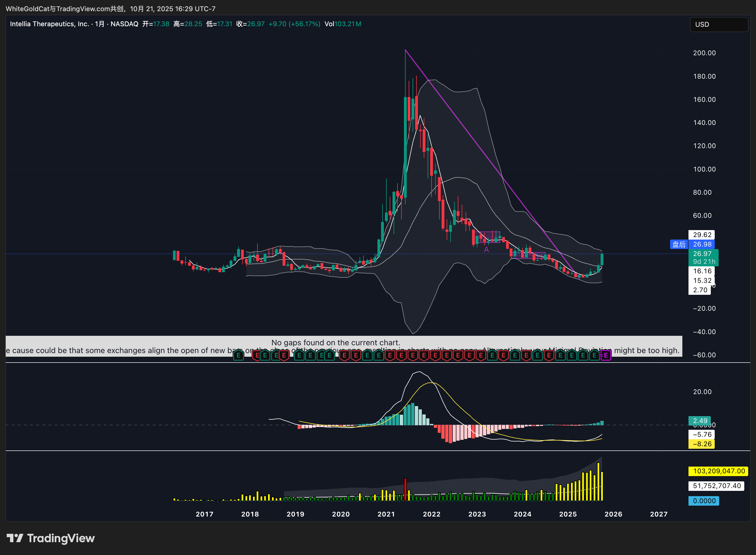Click the 2025 time axis label

tap(568, 514)
